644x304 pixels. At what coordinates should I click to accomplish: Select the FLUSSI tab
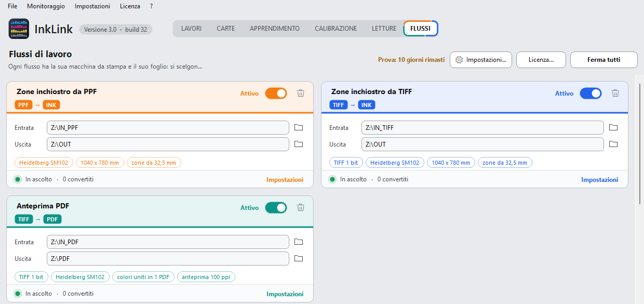[421, 29]
